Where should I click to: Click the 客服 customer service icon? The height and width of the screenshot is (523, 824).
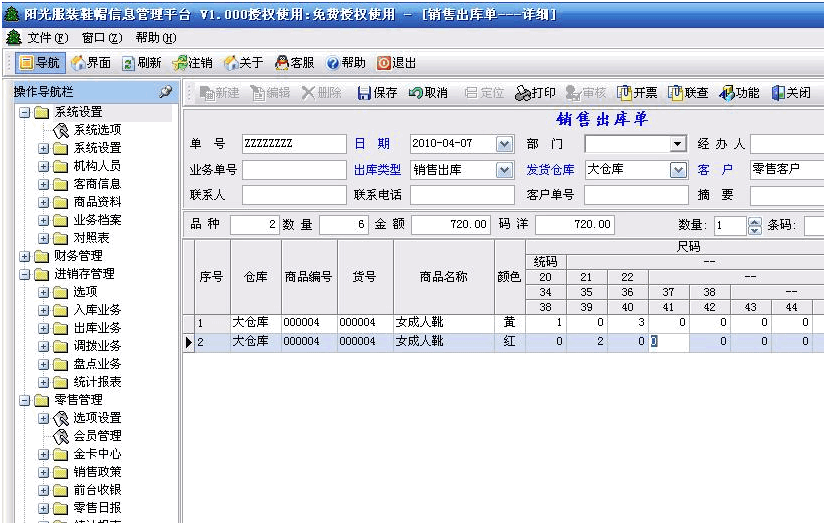294,63
